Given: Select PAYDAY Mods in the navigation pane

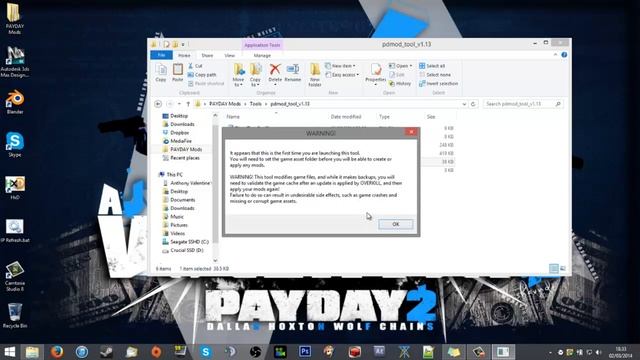Looking at the screenshot, I should coord(186,149).
